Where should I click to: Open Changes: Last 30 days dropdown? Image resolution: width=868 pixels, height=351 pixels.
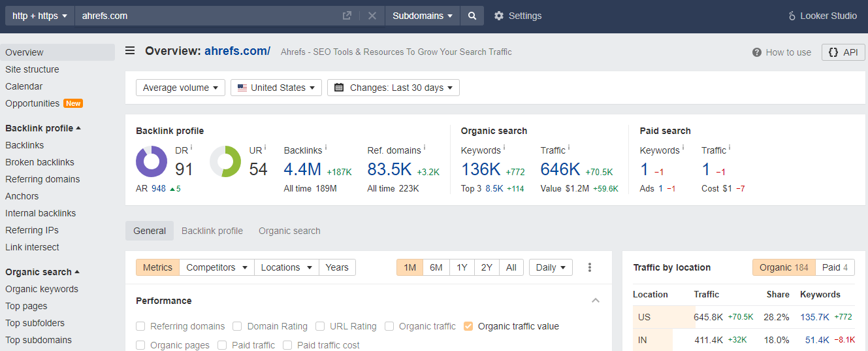[x=393, y=88]
